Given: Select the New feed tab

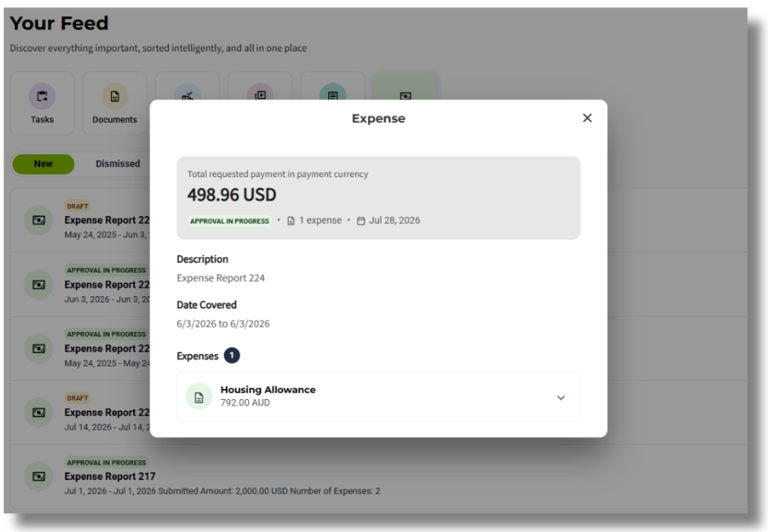Looking at the screenshot, I should [x=43, y=164].
